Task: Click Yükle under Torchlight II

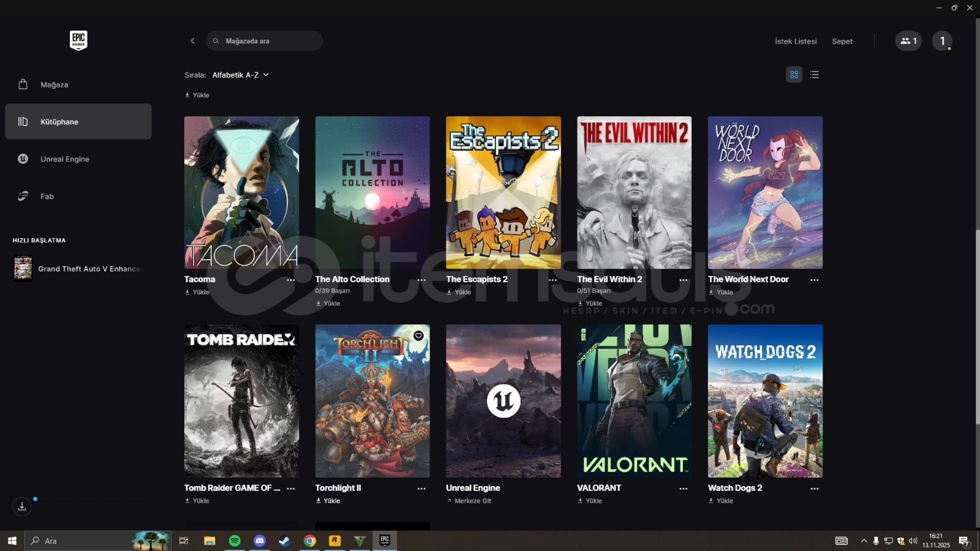Action: tap(328, 501)
